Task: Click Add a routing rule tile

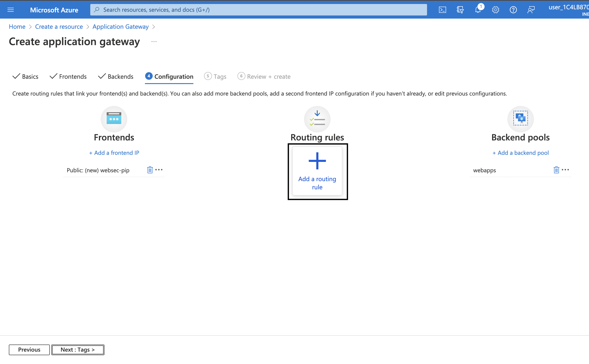Action: [x=317, y=171]
